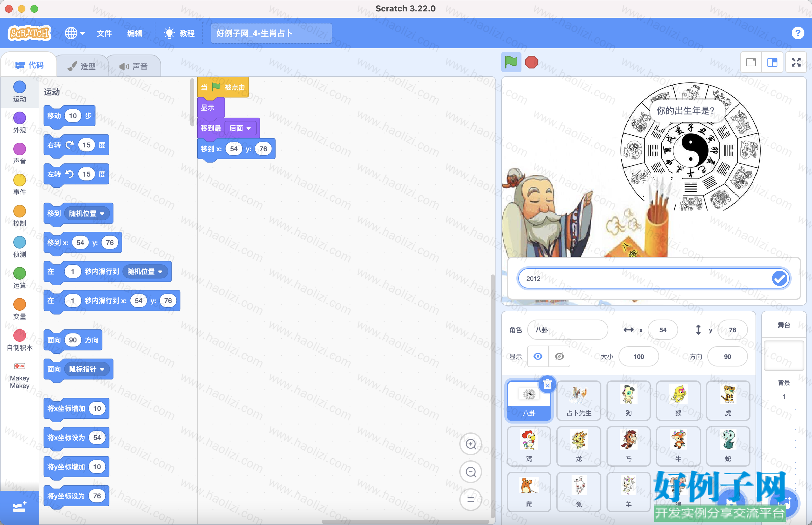
Task: Edit the sprite y coordinate field
Action: pyautogui.click(x=732, y=330)
